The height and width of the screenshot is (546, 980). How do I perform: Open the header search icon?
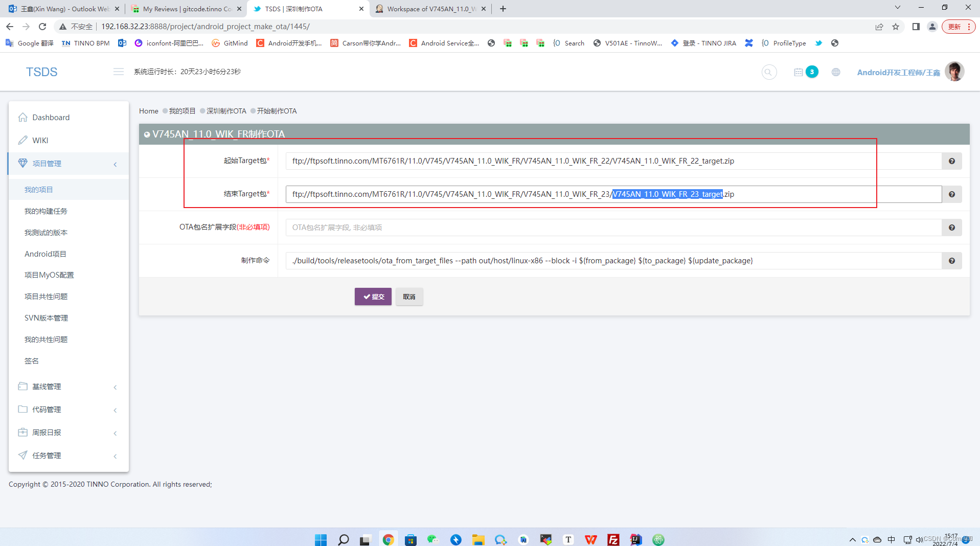click(x=768, y=72)
